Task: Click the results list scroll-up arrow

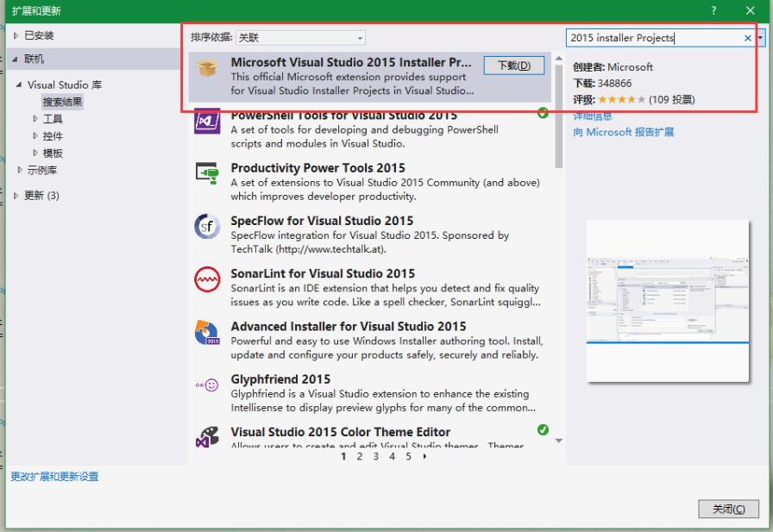Action: pos(558,59)
